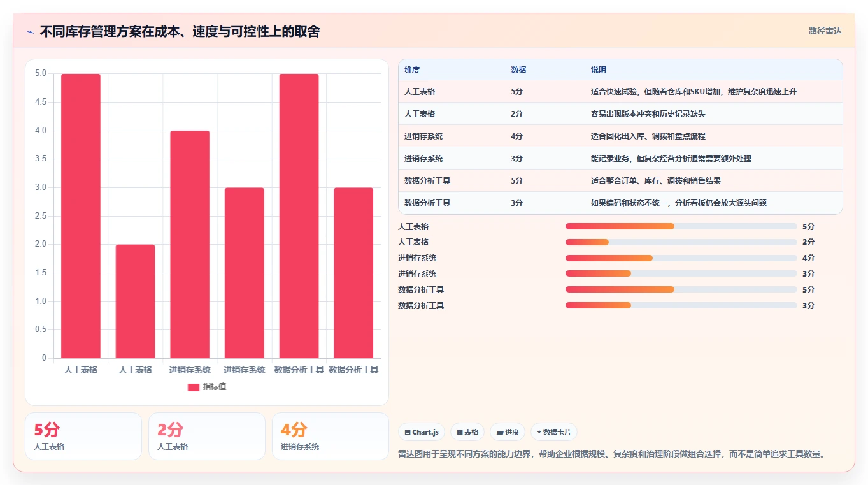Click the 进销存系统 progress bar showing 4分
Screen dimensions: 868x485
(681, 258)
